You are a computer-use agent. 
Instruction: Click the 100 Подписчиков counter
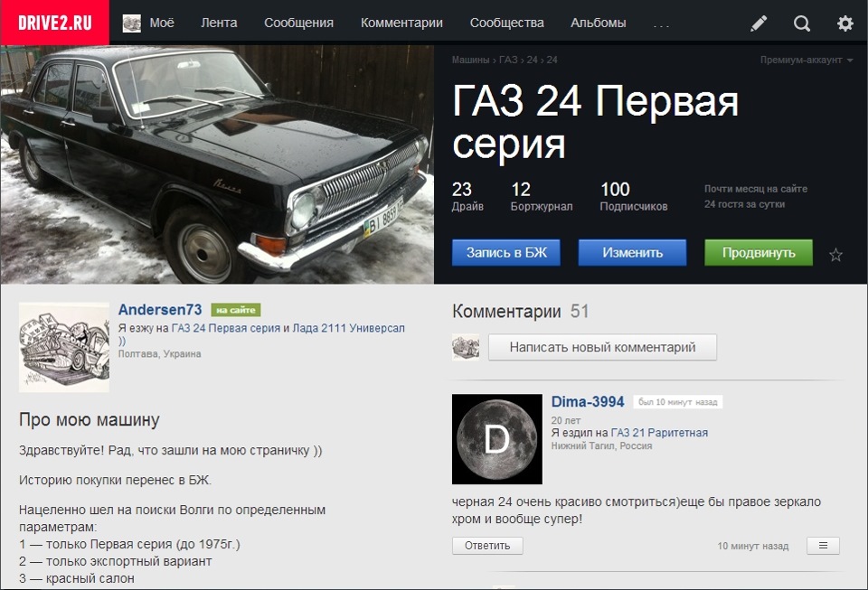point(633,196)
